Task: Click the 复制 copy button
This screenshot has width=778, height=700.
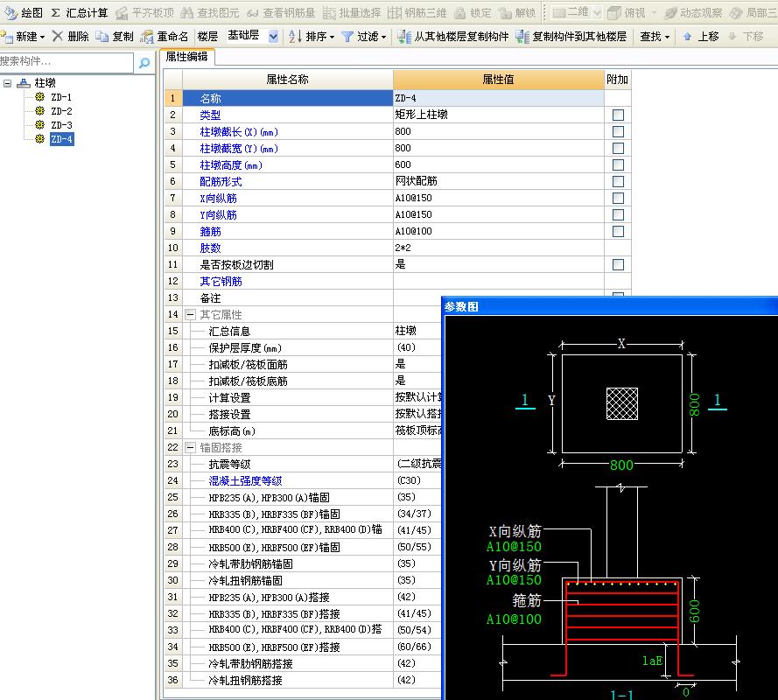Action: (x=115, y=36)
